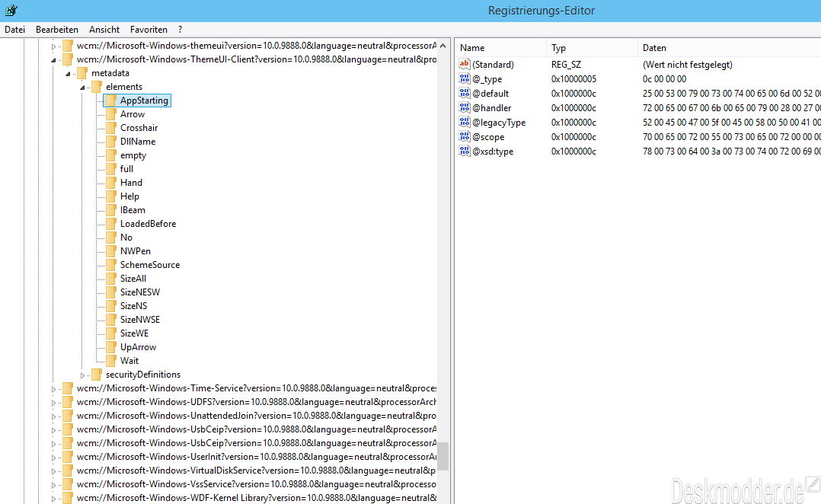Click the Hand folder icon
Screen dimensions: 821x504
[x=111, y=183]
